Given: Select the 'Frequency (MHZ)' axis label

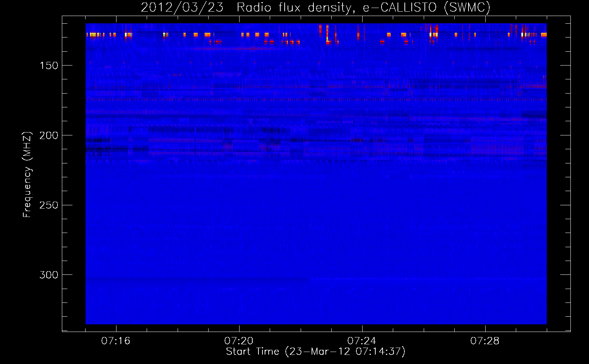Looking at the screenshot, I should pos(27,175).
